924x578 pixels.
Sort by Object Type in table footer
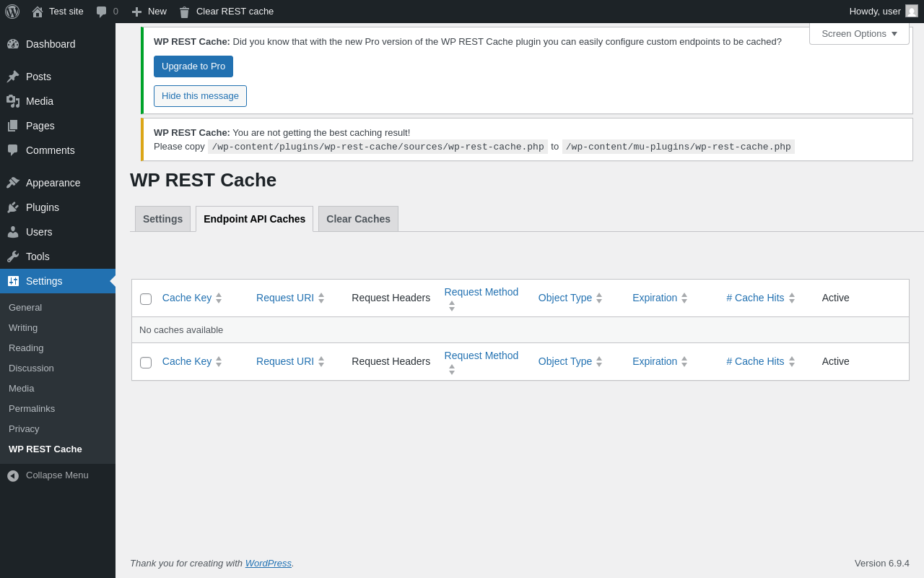coord(570,361)
